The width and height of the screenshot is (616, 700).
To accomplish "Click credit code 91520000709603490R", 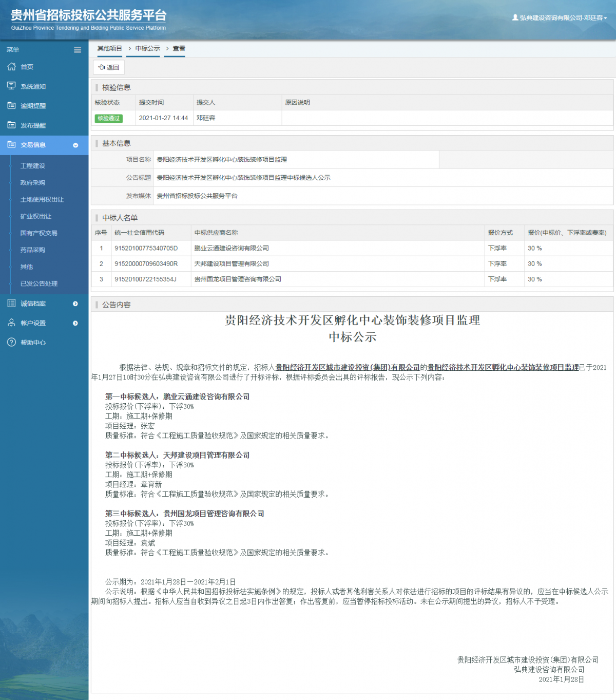I will (146, 264).
